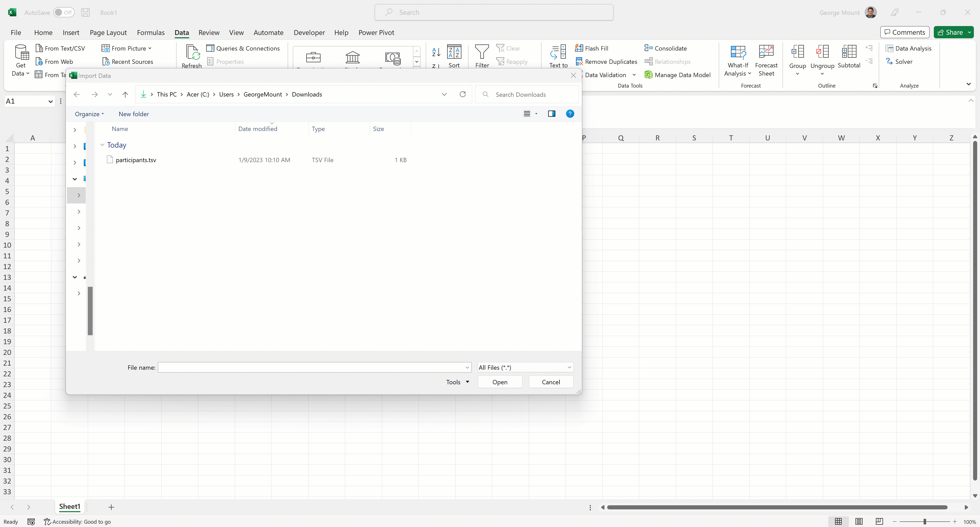
Task: Switch to Page Layout view in status bar
Action: (859, 521)
